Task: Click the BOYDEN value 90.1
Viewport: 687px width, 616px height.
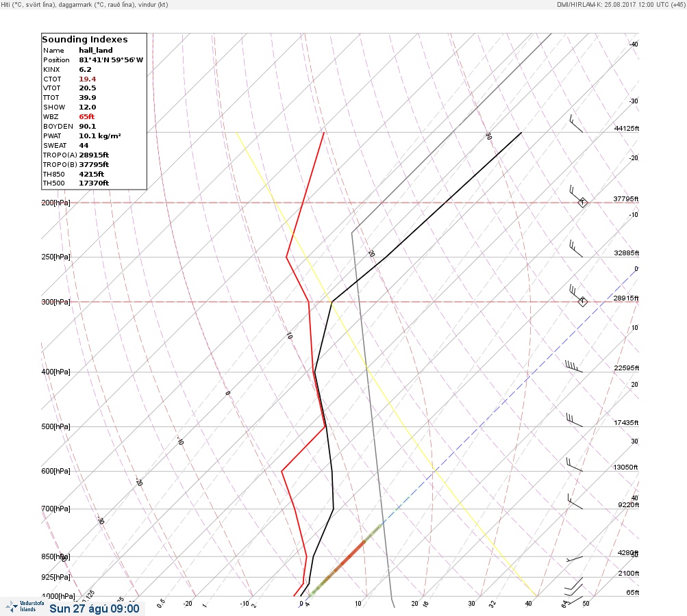Action: pos(87,126)
